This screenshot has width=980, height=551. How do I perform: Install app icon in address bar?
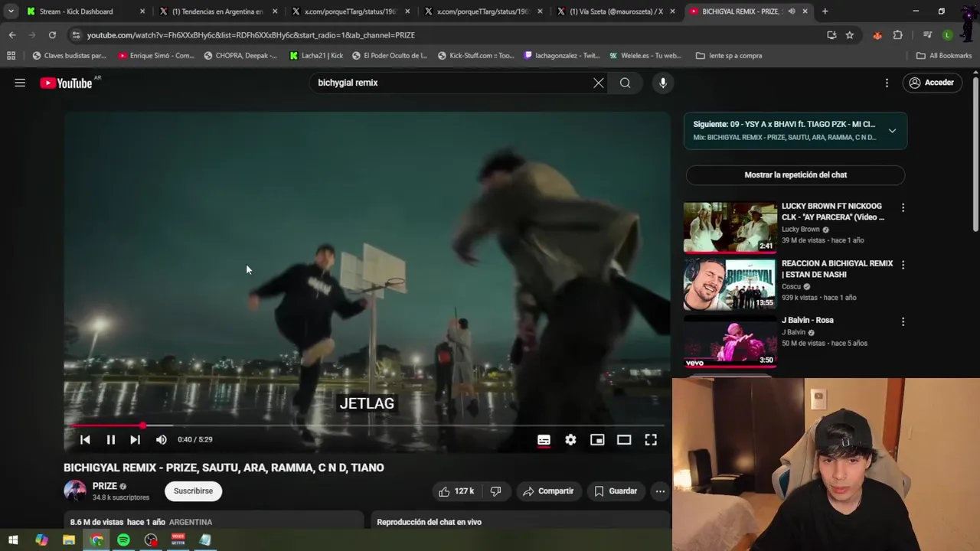point(832,35)
